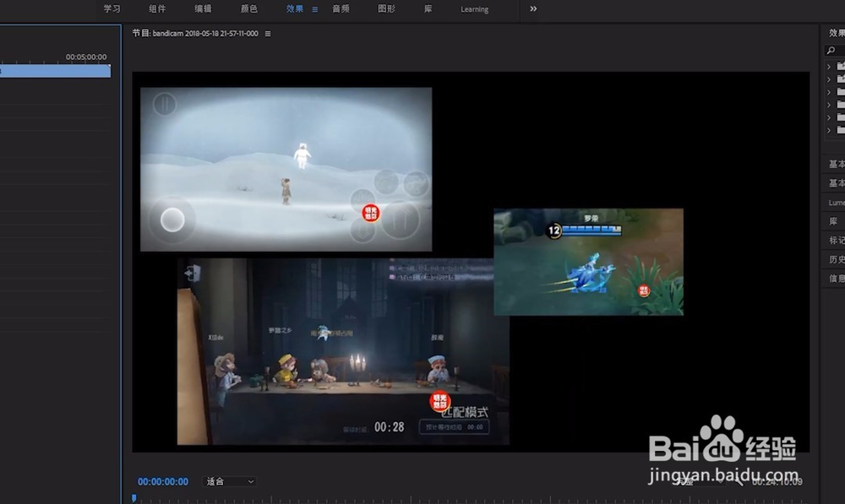The height and width of the screenshot is (504, 845).
Task: Open the 历史 panel header
Action: (x=837, y=259)
